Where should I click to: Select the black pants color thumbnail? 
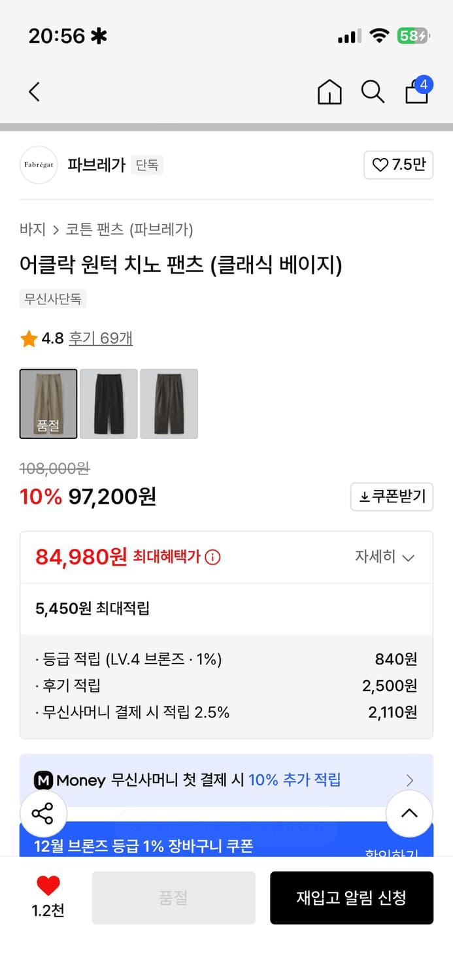pyautogui.click(x=109, y=403)
